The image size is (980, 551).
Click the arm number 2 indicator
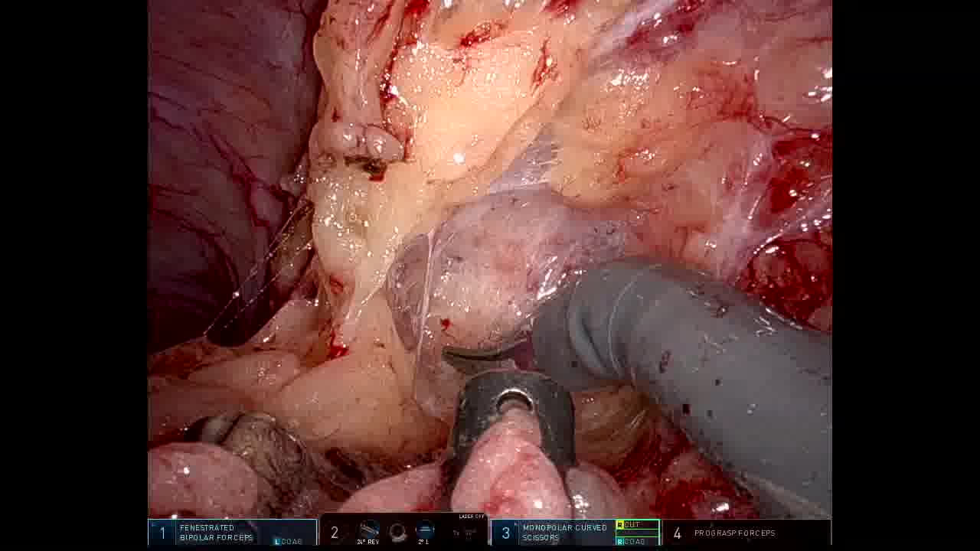point(334,533)
